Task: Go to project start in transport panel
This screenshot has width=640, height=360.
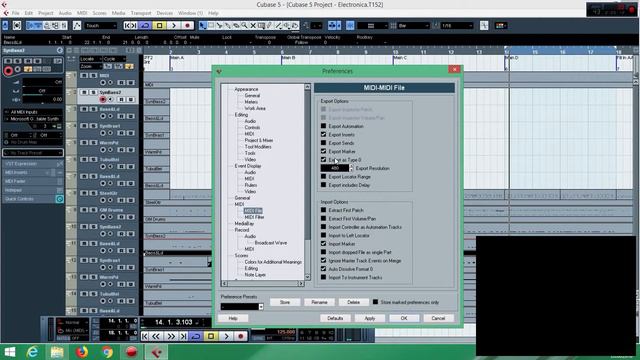Action: pos(145,336)
